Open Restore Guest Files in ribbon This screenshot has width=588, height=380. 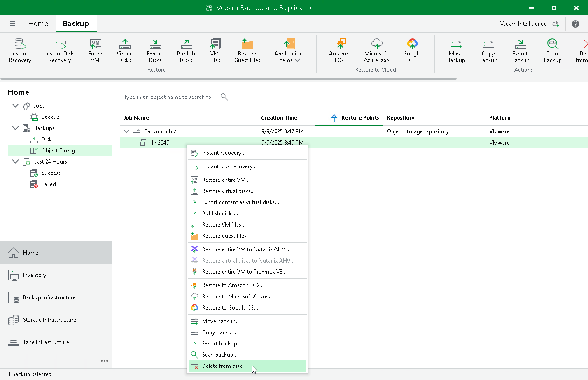click(247, 50)
